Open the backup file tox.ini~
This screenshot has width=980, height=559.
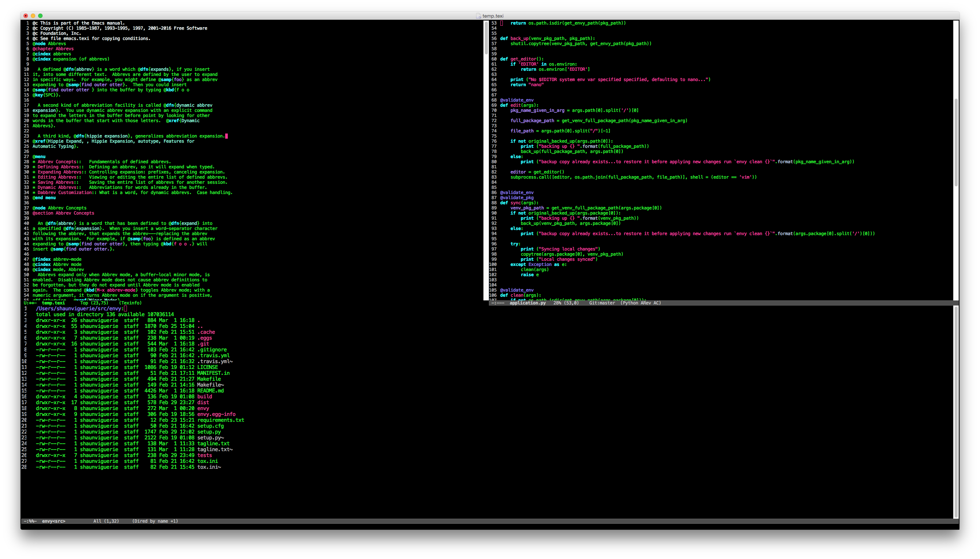[209, 467]
